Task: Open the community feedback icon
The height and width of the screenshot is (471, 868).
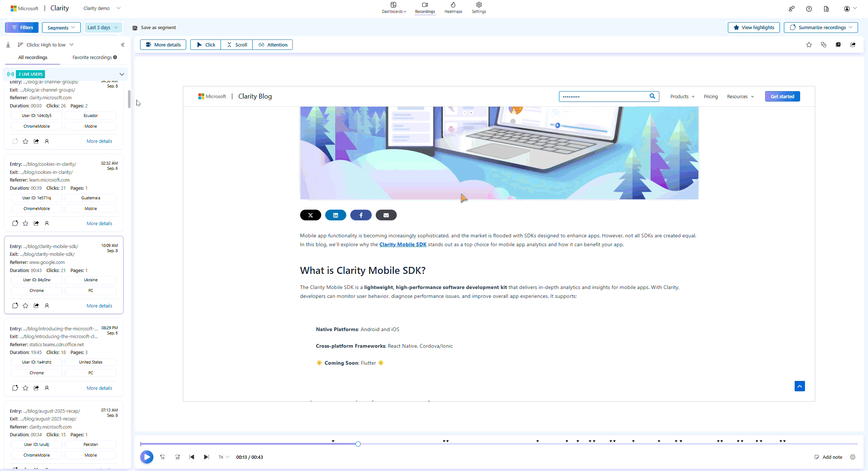Action: tap(791, 9)
